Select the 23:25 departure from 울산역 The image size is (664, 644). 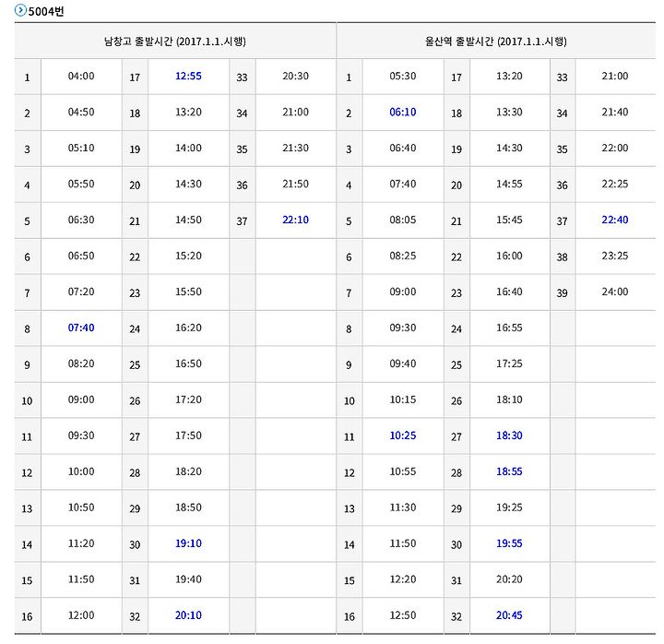click(615, 256)
